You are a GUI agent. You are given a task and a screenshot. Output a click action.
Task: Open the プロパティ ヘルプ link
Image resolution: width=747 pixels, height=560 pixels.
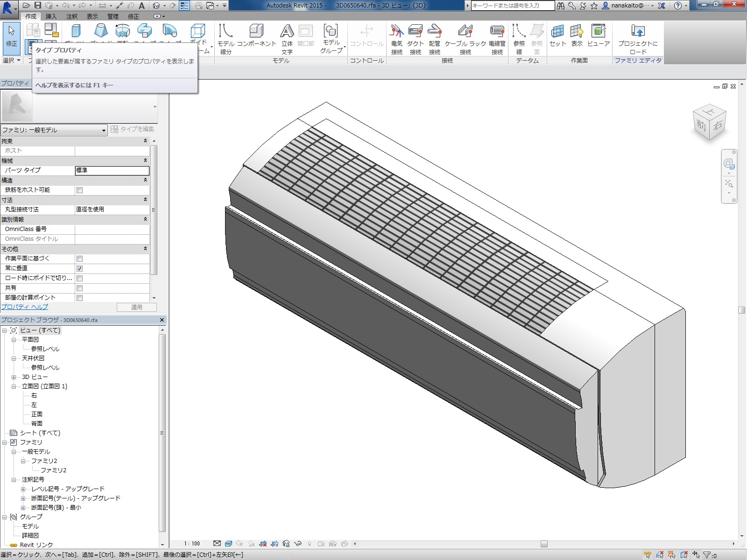pos(25,307)
